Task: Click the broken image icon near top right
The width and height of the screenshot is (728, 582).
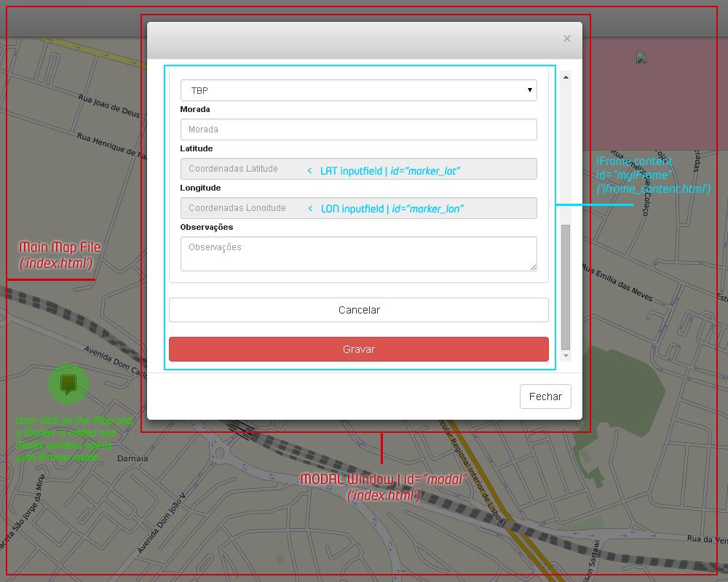Action: (641, 57)
